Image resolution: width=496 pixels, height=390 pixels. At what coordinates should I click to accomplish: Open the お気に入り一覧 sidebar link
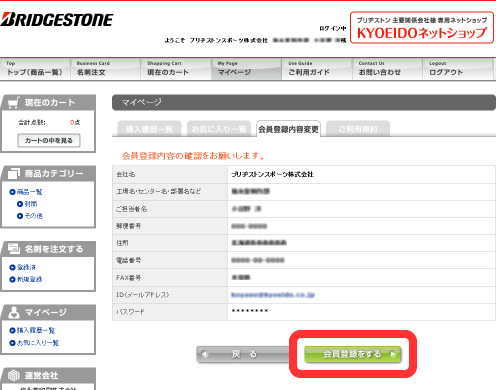(38, 343)
